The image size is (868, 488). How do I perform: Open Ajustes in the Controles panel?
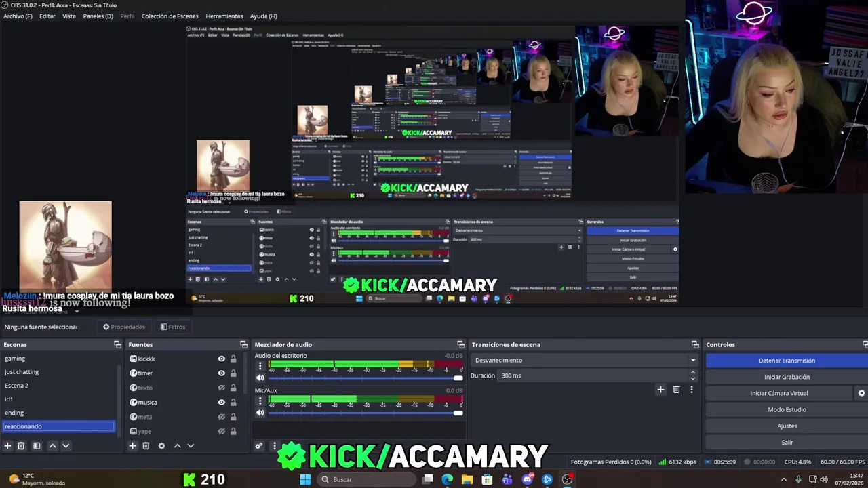tap(787, 426)
